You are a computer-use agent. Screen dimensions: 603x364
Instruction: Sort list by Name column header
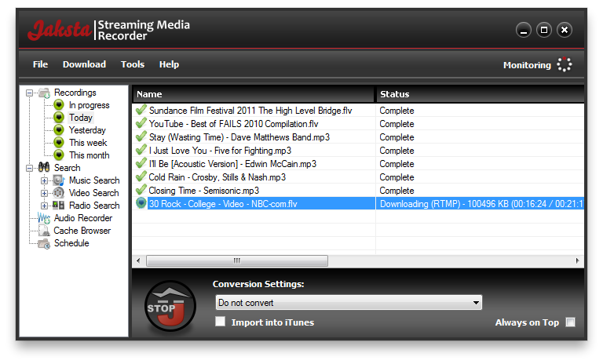pos(254,94)
